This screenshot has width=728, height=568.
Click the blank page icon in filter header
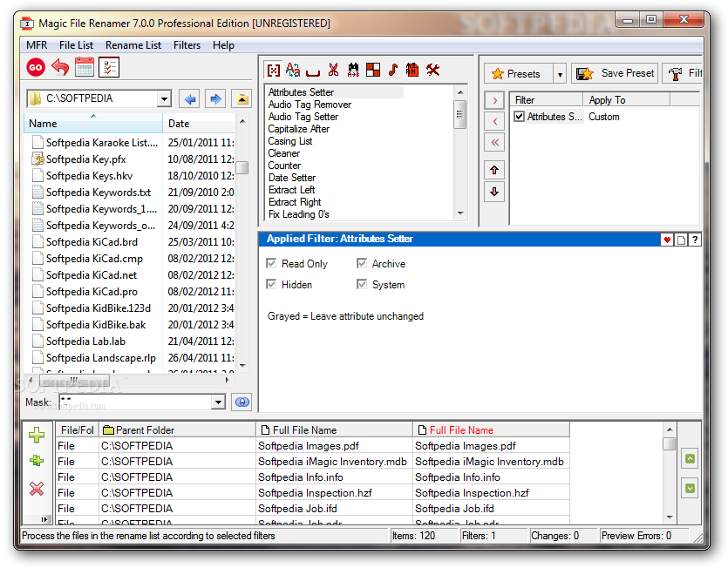681,240
